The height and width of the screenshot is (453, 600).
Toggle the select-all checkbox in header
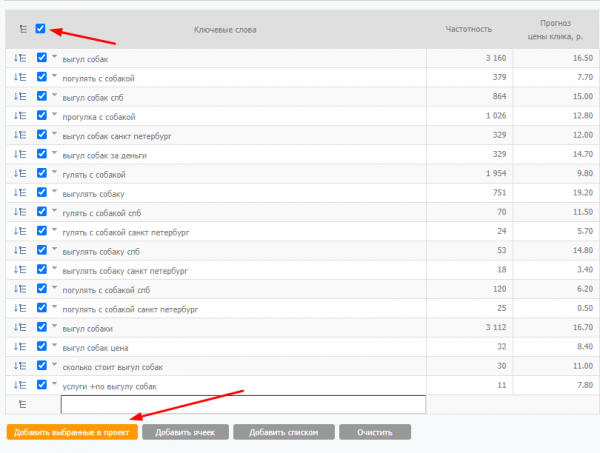point(40,29)
